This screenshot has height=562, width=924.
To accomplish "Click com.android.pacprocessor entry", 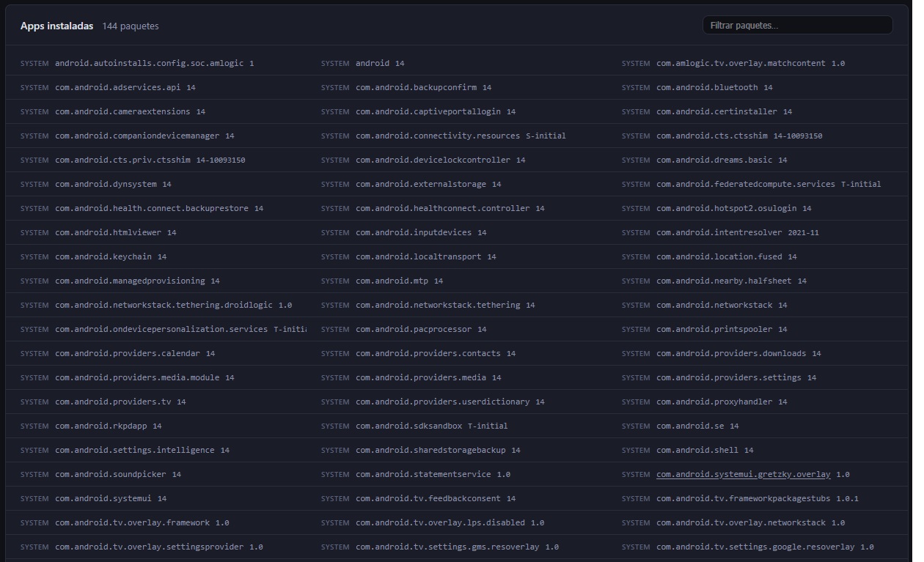I will (x=414, y=329).
